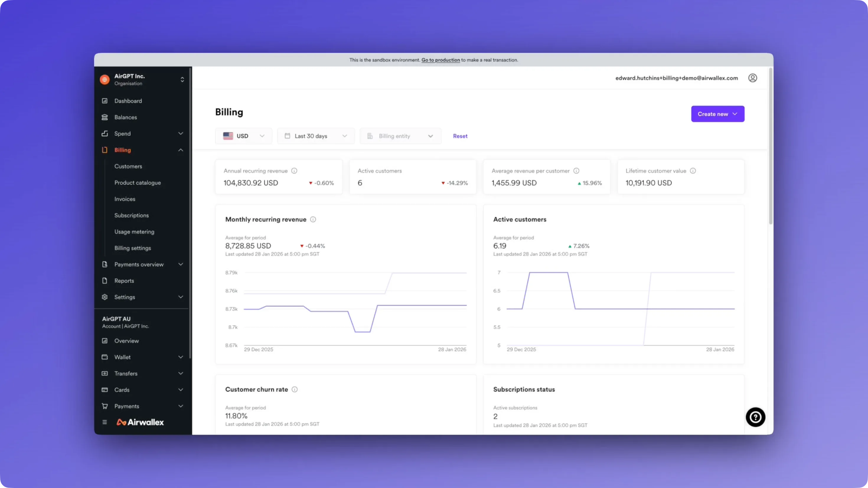Click the Create new button

(717, 114)
